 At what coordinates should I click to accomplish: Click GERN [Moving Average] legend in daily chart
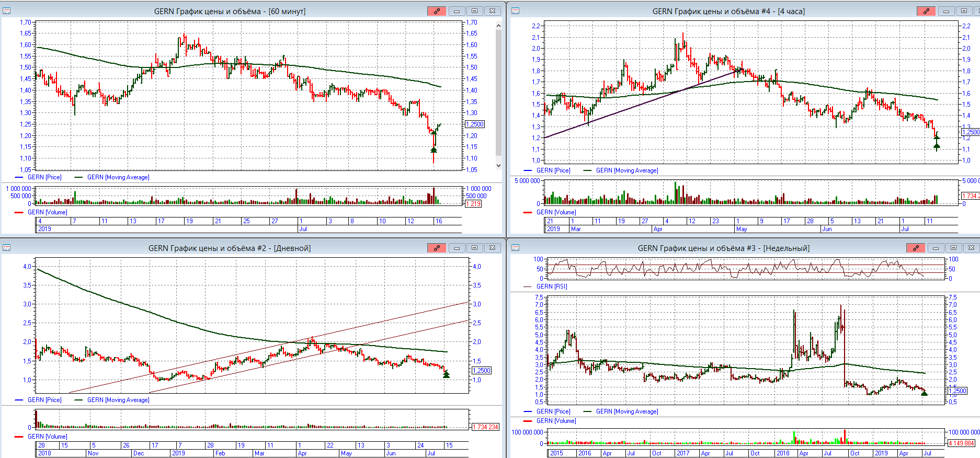118,400
